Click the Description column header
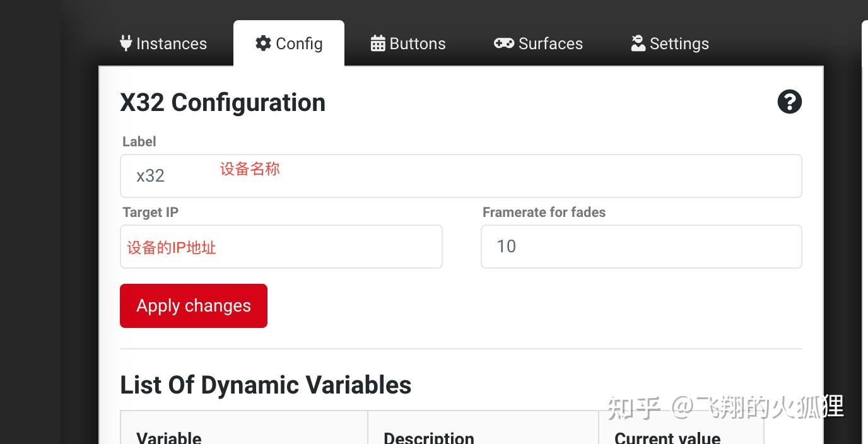Image resolution: width=868 pixels, height=444 pixels. click(428, 436)
